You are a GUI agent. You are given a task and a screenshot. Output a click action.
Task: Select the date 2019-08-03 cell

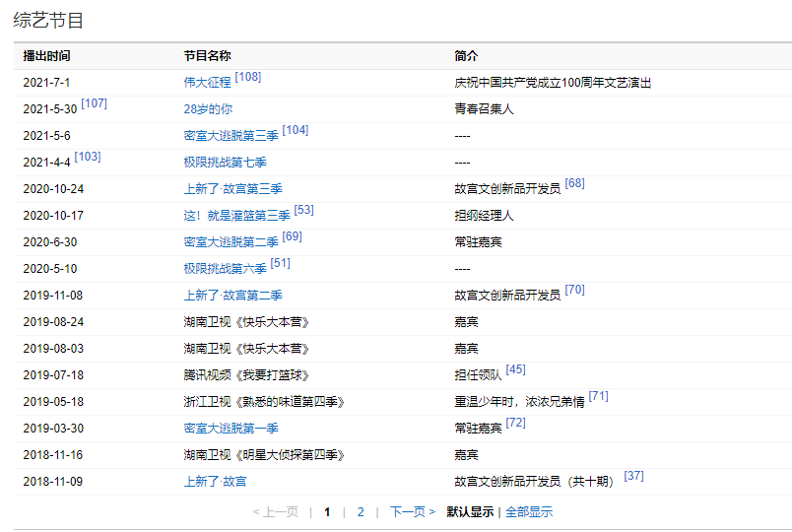point(53,349)
